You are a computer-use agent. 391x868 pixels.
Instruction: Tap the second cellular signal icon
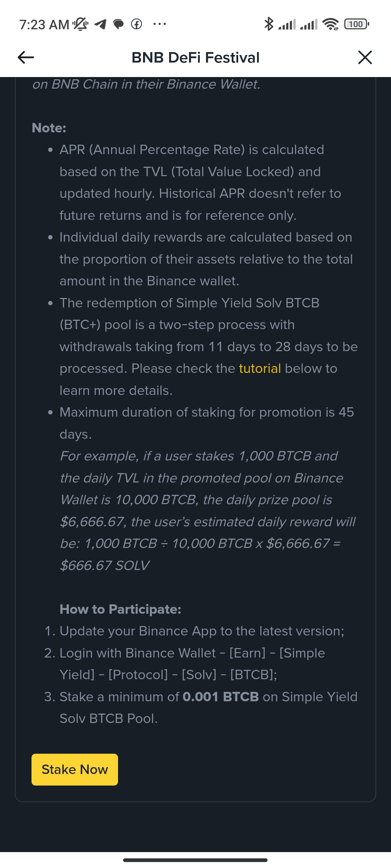(x=309, y=24)
